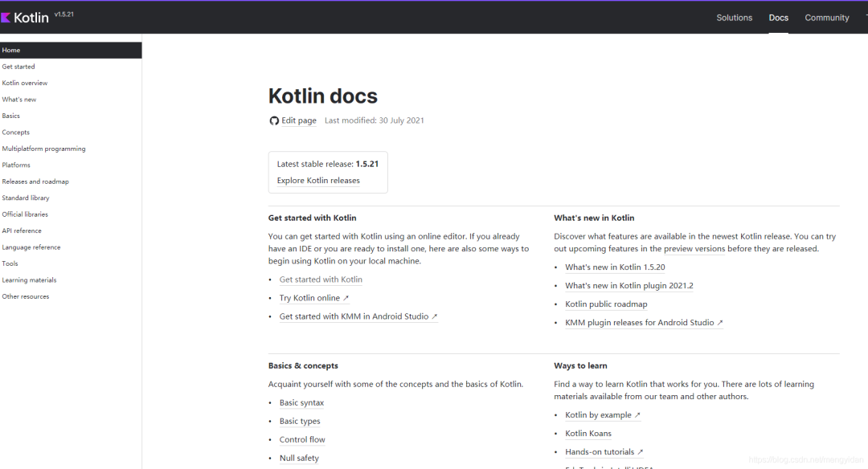The image size is (868, 469).
Task: Click the Edit page link
Action: (x=298, y=120)
